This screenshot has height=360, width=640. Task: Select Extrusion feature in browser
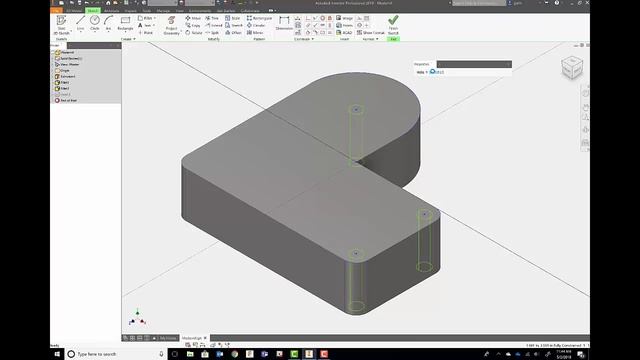65,76
